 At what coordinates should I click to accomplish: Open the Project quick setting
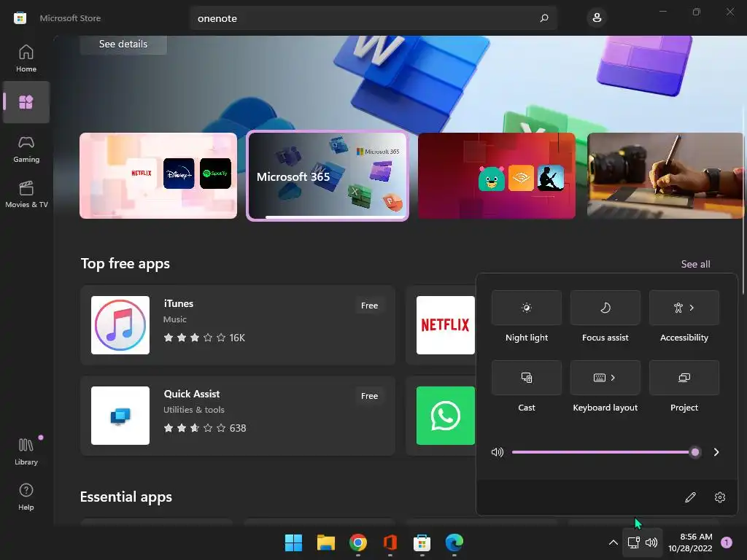click(x=684, y=378)
